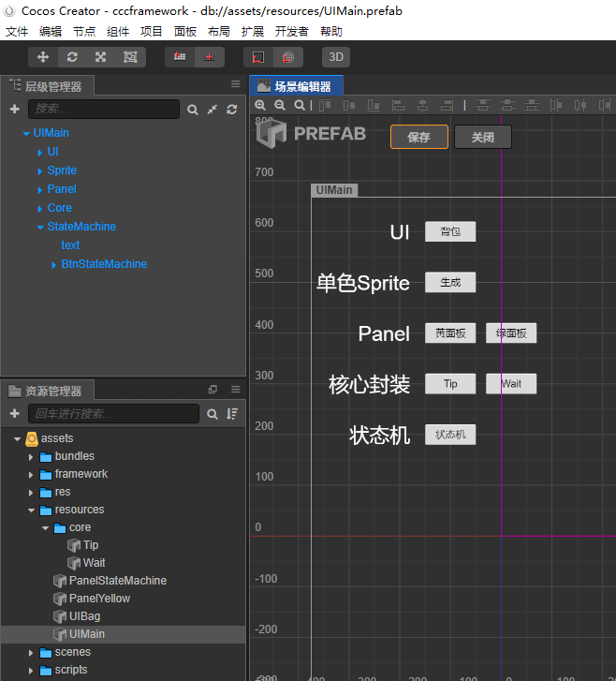The height and width of the screenshot is (681, 616).
Task: Select the Move transform tool
Action: pyautogui.click(x=43, y=57)
